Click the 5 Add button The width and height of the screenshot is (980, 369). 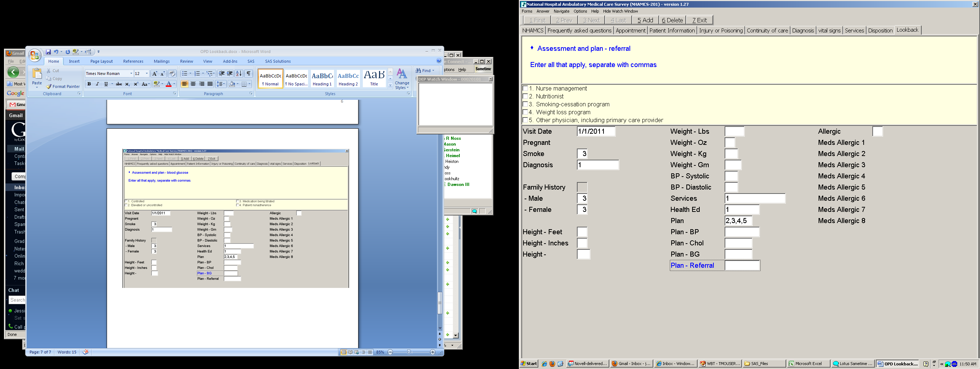[645, 20]
